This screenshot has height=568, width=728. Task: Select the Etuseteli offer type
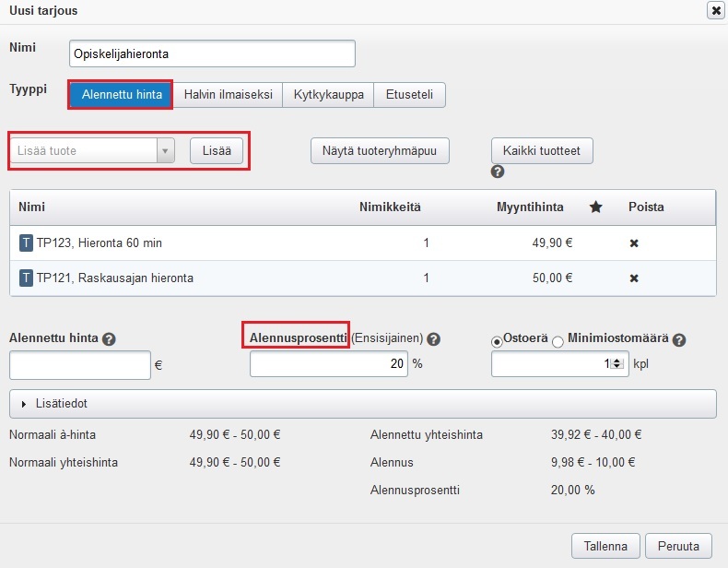409,95
